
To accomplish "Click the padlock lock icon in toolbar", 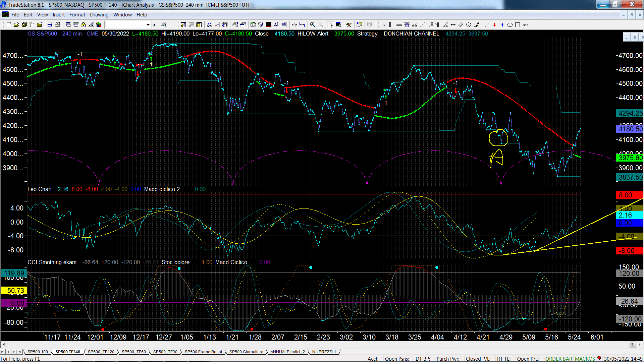I will 84,25.
